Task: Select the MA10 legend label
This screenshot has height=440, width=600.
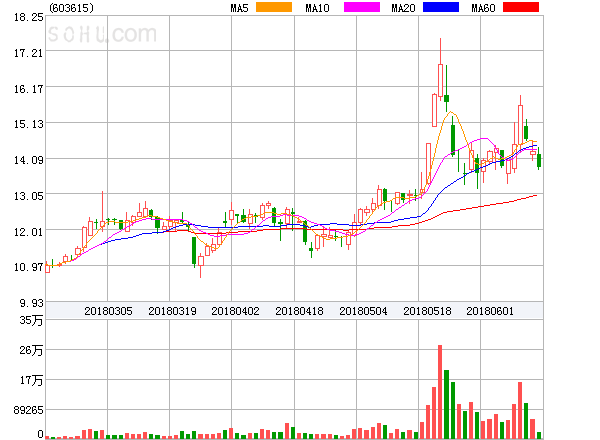Action: click(317, 8)
